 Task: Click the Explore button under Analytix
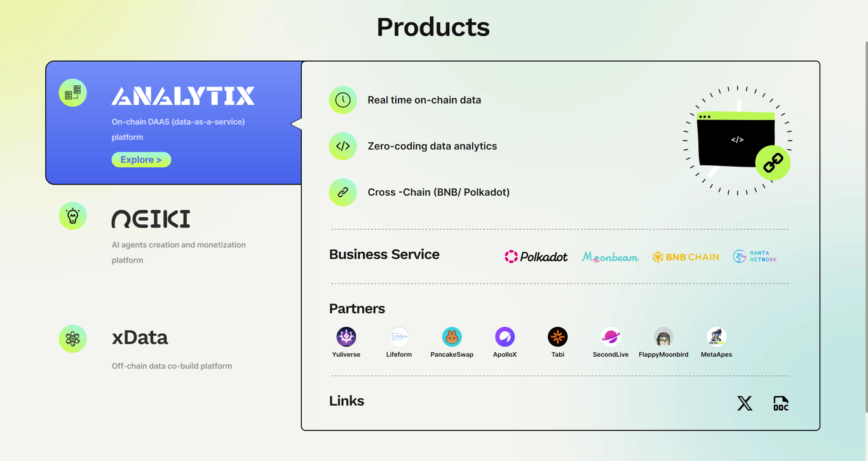[x=141, y=160]
